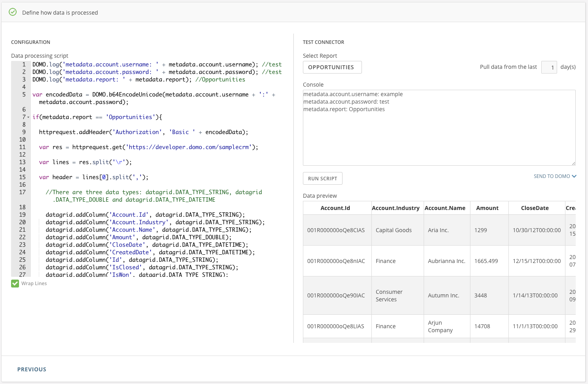Click 'Define how data is processed' heading

(60, 13)
